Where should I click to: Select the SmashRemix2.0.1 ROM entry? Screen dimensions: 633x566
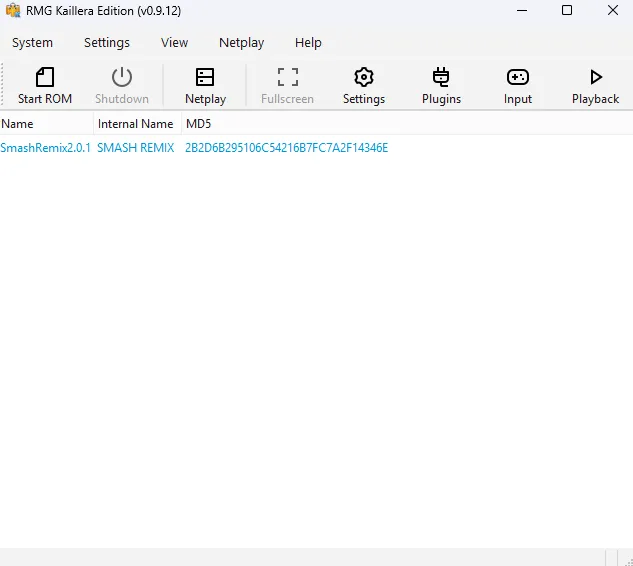point(46,148)
